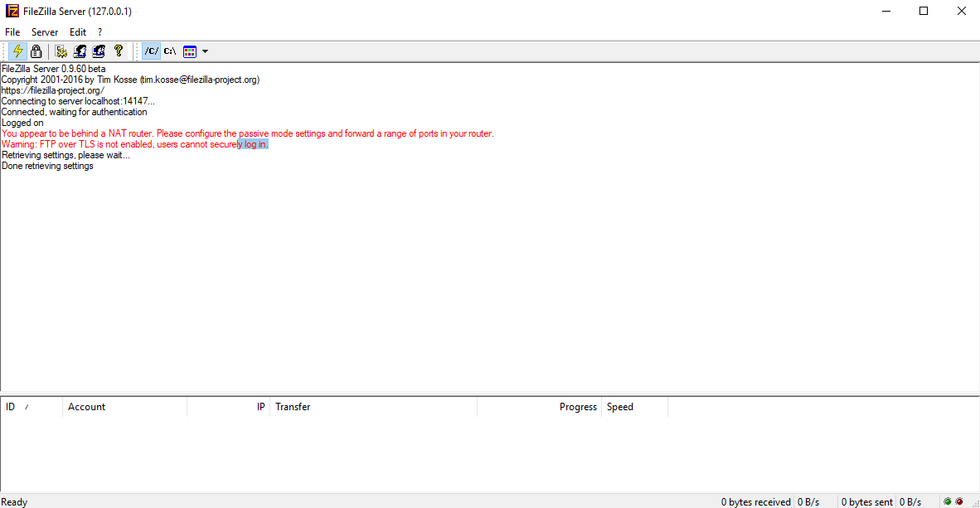This screenshot has height=508, width=980.
Task: Open server settings from the toolbar icon
Action: point(61,51)
